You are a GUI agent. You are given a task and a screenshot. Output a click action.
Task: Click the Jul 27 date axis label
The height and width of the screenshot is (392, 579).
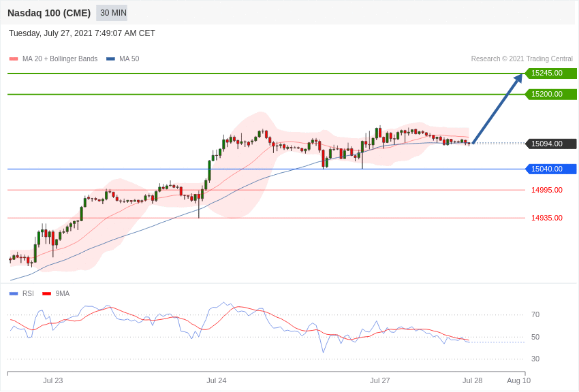point(380,380)
